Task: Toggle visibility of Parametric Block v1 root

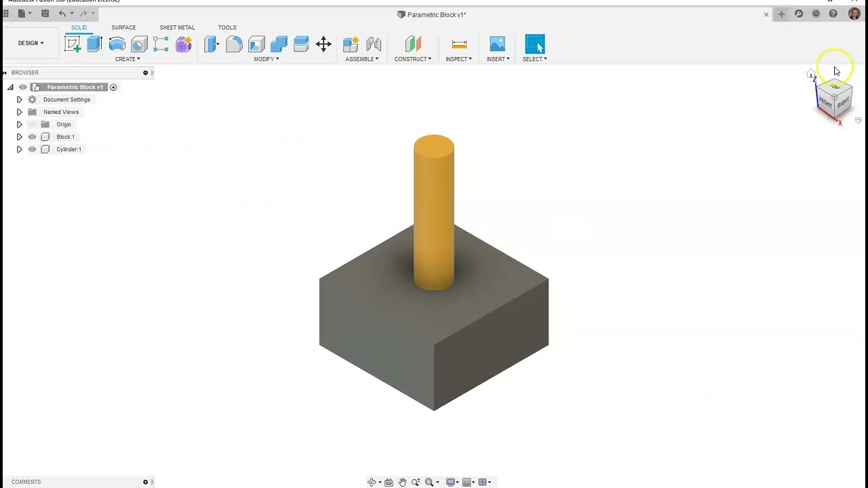Action: click(x=22, y=87)
